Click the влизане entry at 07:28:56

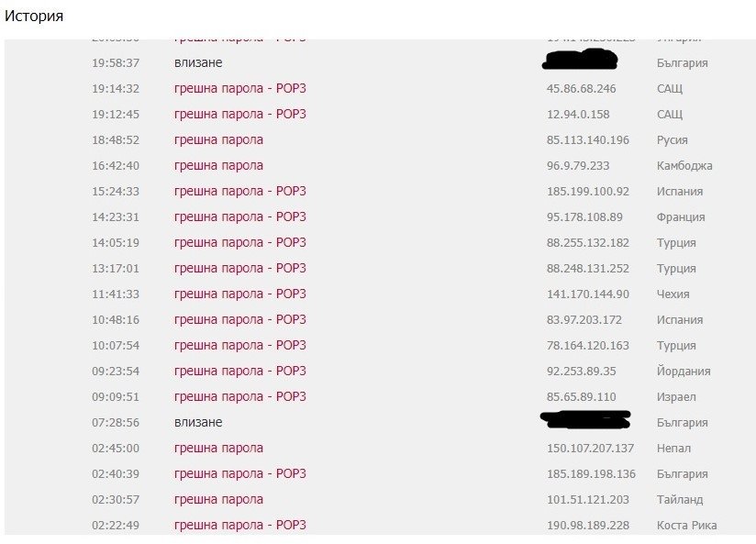pos(198,423)
